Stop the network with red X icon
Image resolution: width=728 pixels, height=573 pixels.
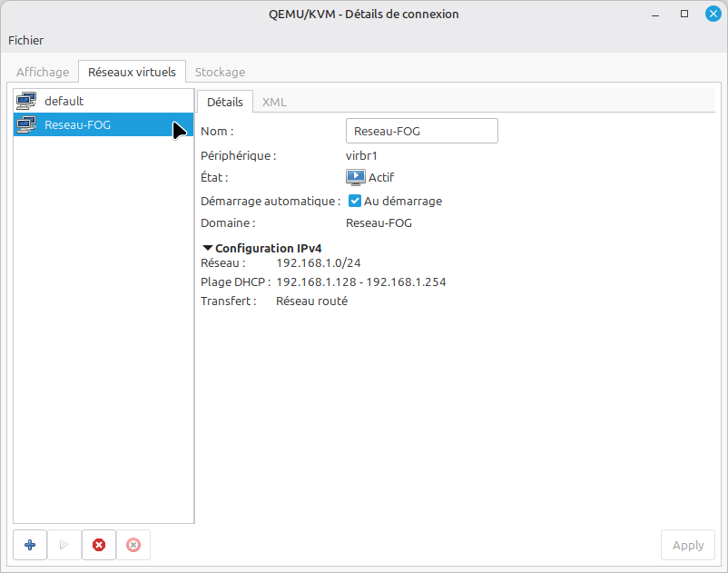click(98, 545)
